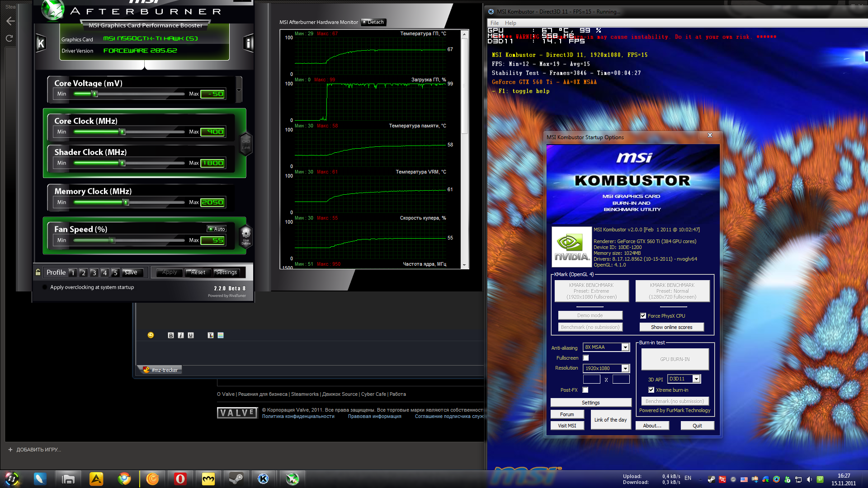The image size is (868, 488).
Task: Click the Afterburner Reset button
Action: click(x=198, y=272)
